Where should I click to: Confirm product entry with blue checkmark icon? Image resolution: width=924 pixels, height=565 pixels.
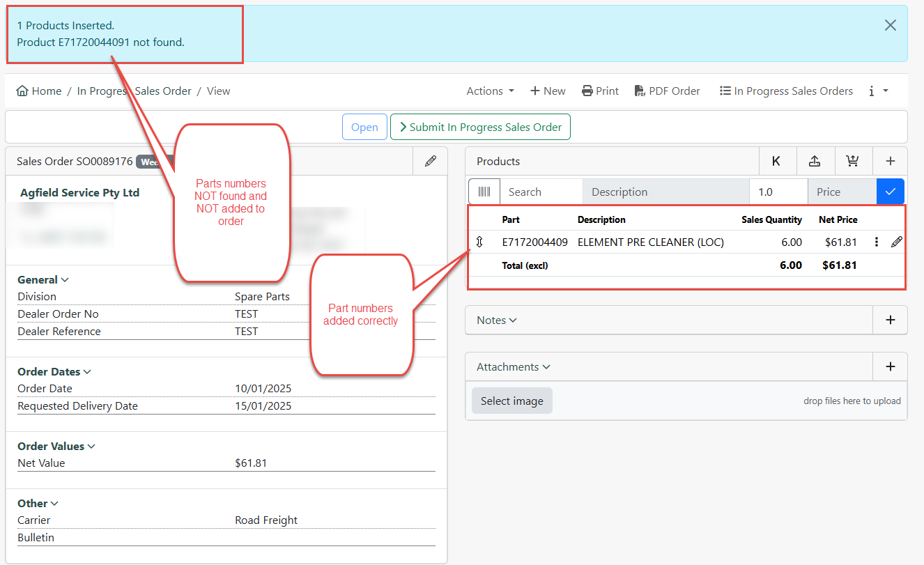click(891, 191)
